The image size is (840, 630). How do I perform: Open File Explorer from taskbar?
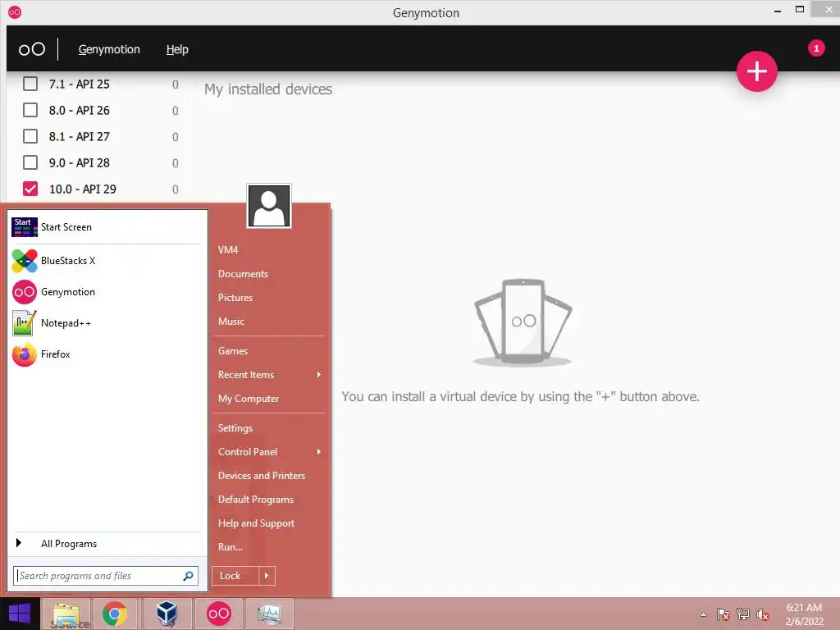[67, 614]
